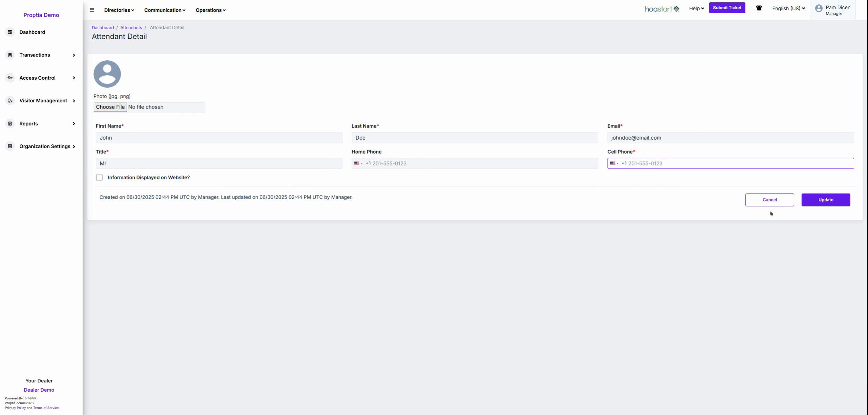
Task: Click the Cancel button
Action: (769, 200)
